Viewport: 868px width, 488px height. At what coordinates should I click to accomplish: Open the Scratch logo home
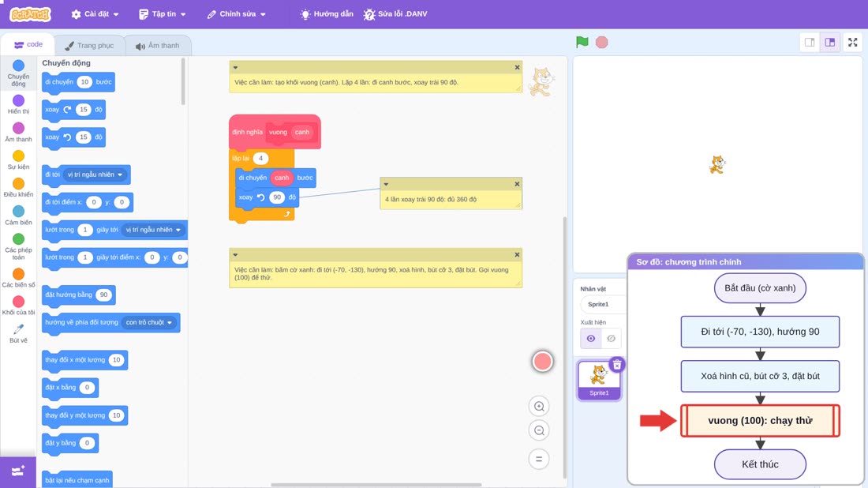tap(31, 14)
